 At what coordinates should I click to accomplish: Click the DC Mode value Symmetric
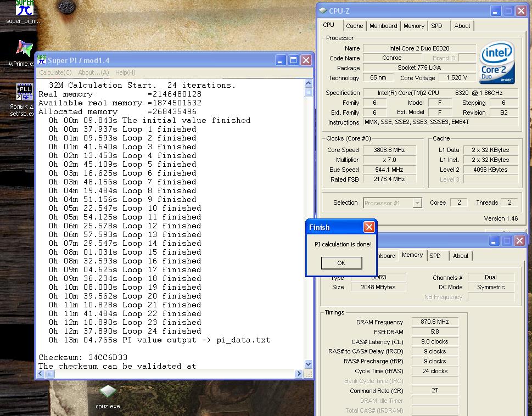(x=491, y=287)
